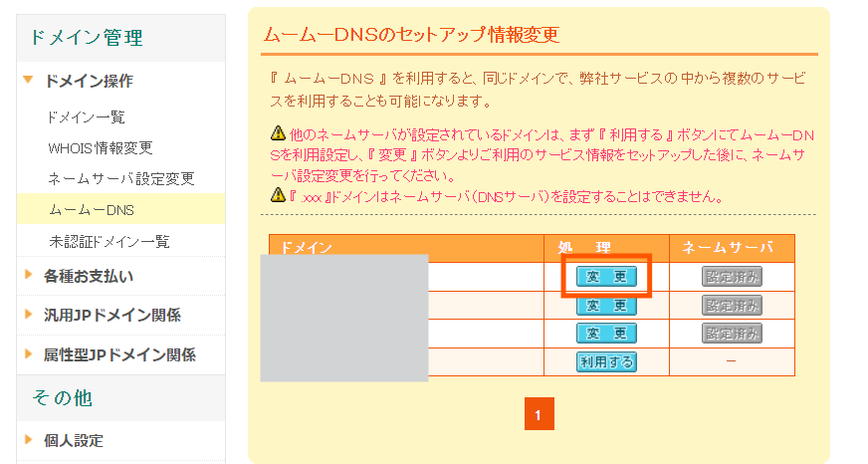
Task: Expand the 属性型JPドメイン関係 section
Action: 118,354
